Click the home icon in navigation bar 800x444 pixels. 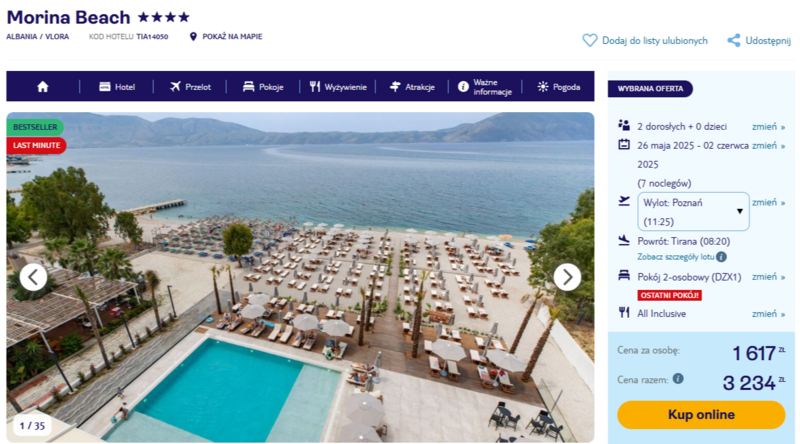pyautogui.click(x=43, y=87)
